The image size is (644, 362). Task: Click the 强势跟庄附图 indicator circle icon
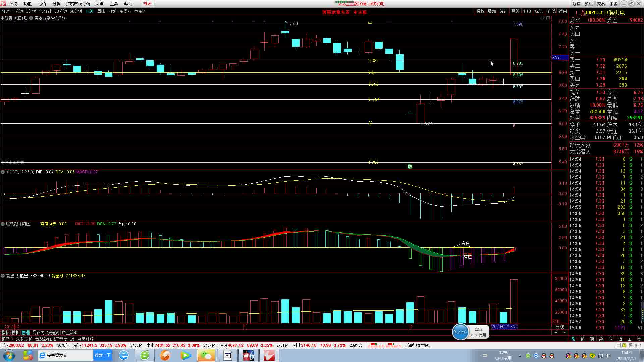coord(3,224)
